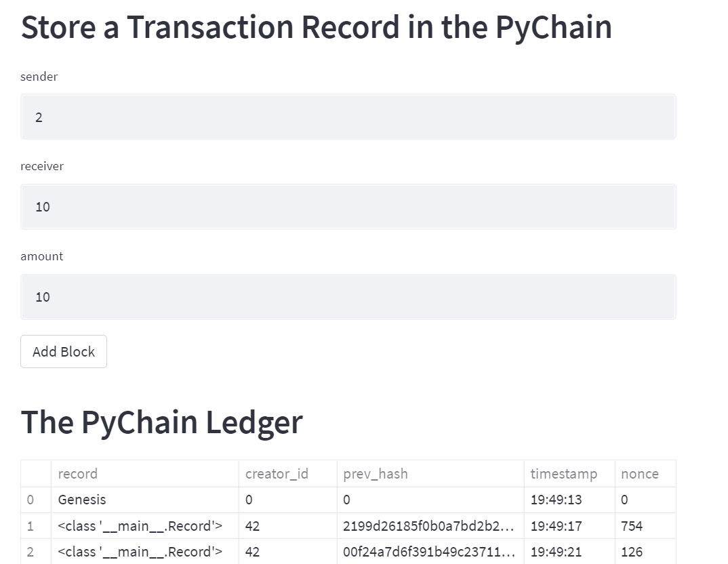
Task: Select the sender value showing 2
Action: click(39, 117)
